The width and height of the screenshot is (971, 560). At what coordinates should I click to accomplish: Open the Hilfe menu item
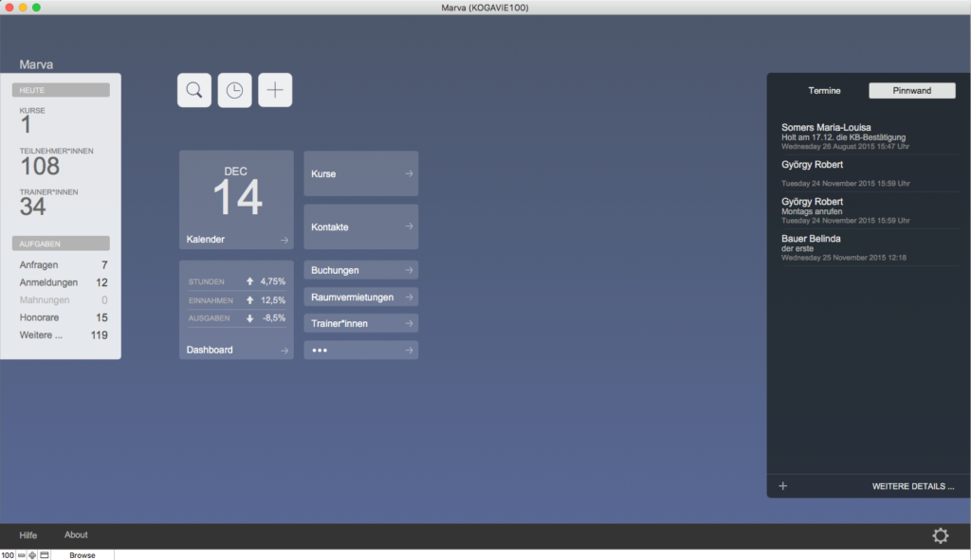pos(28,535)
